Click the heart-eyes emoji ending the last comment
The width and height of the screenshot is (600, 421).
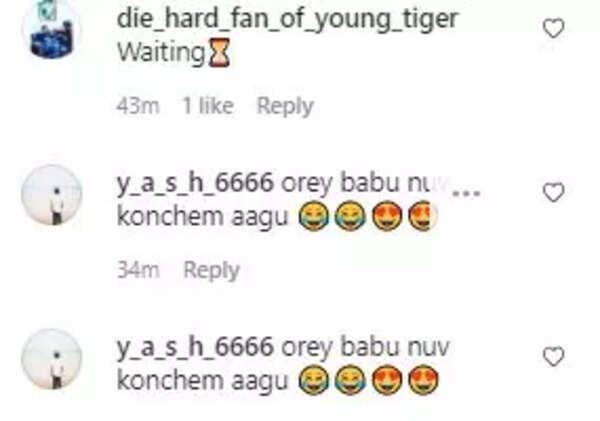(423, 380)
